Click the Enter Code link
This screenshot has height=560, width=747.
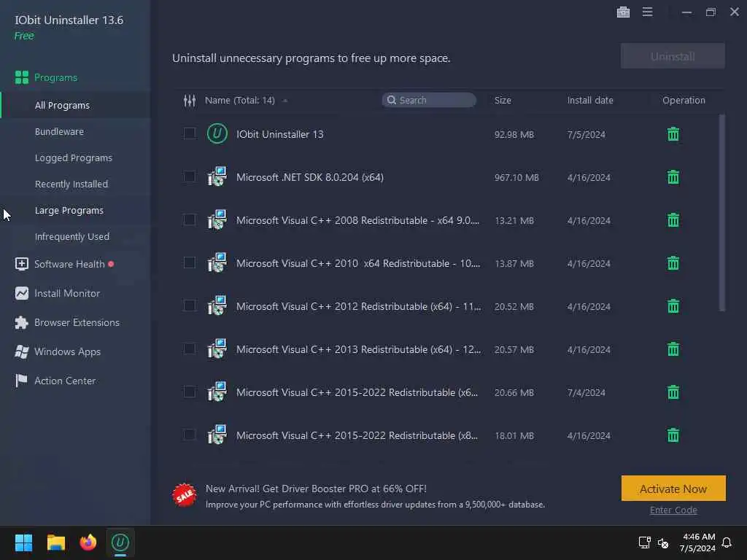pyautogui.click(x=673, y=510)
